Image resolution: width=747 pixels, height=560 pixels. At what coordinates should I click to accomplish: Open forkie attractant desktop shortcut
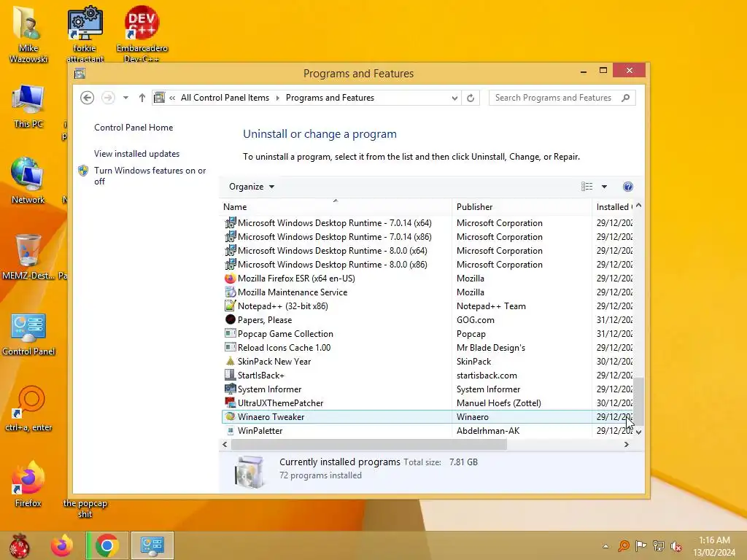click(x=85, y=34)
